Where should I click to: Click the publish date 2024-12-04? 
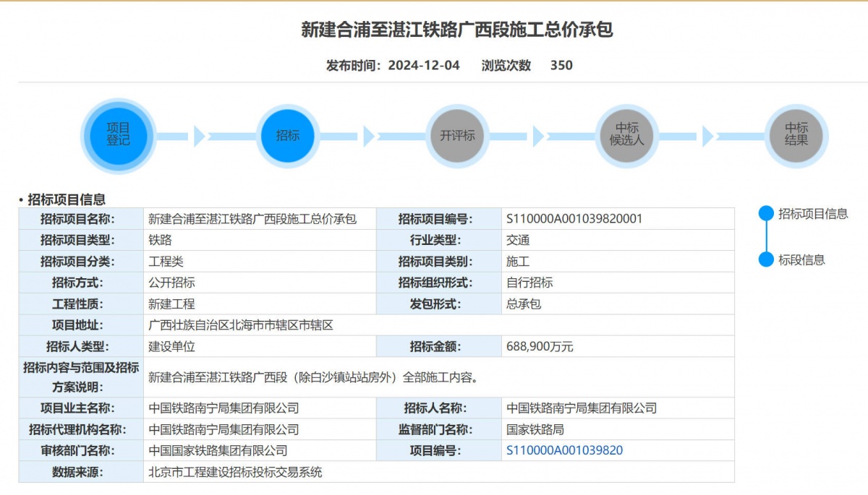tap(424, 65)
